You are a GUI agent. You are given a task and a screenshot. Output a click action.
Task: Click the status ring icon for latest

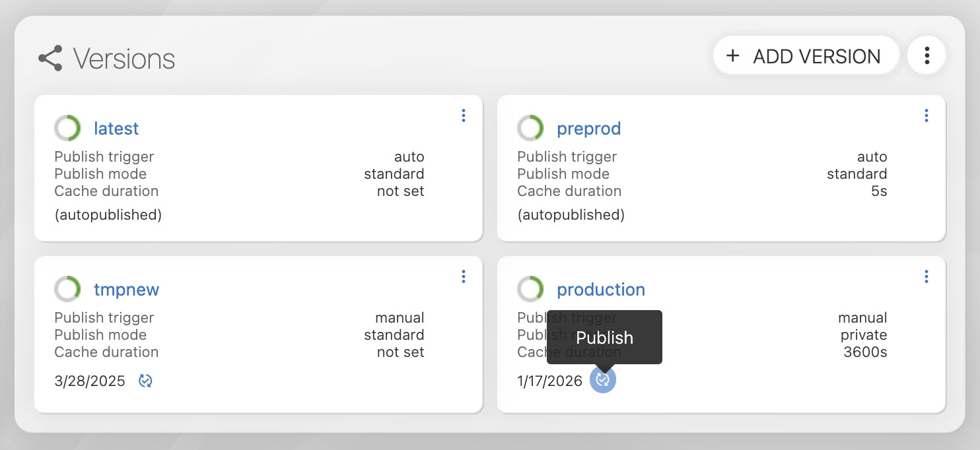click(x=67, y=128)
